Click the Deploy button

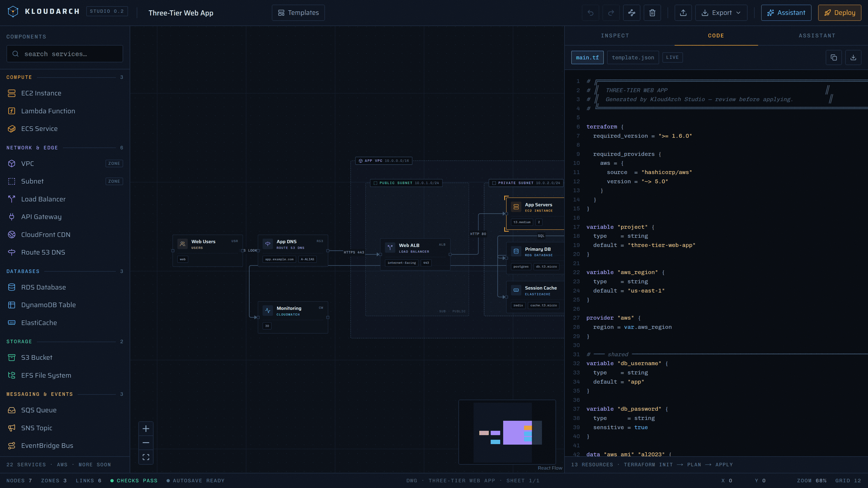coord(840,13)
